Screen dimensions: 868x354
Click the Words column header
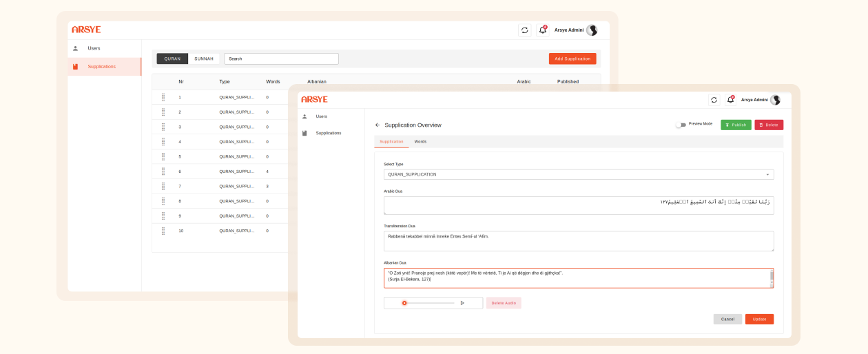point(273,81)
